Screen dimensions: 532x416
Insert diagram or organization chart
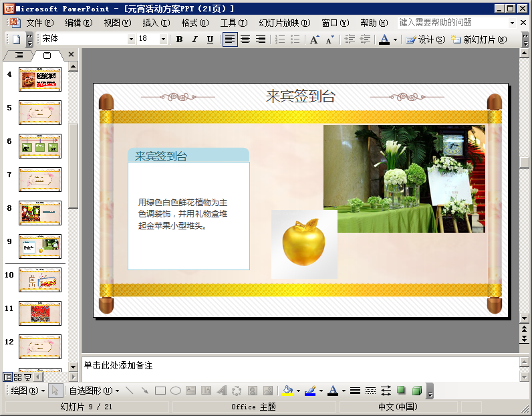point(237,391)
